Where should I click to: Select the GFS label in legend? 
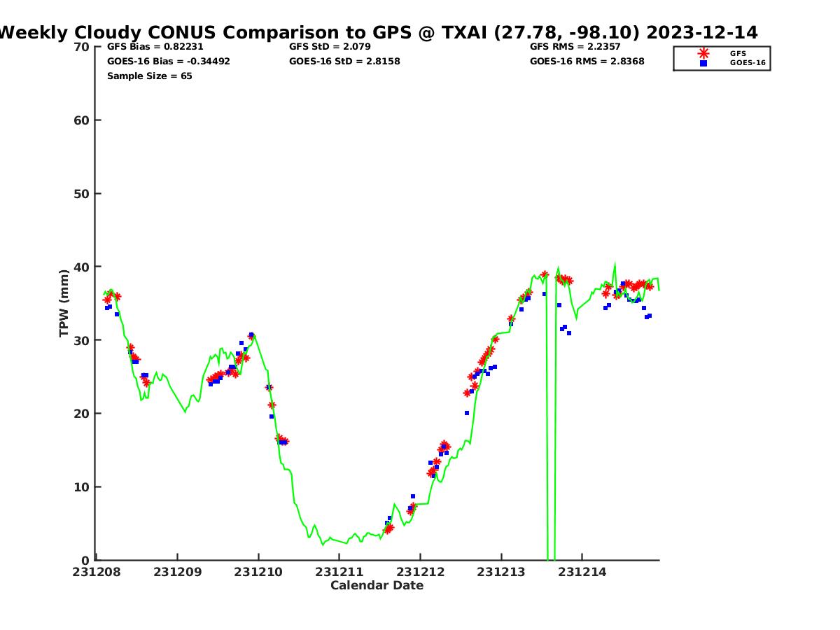click(738, 53)
